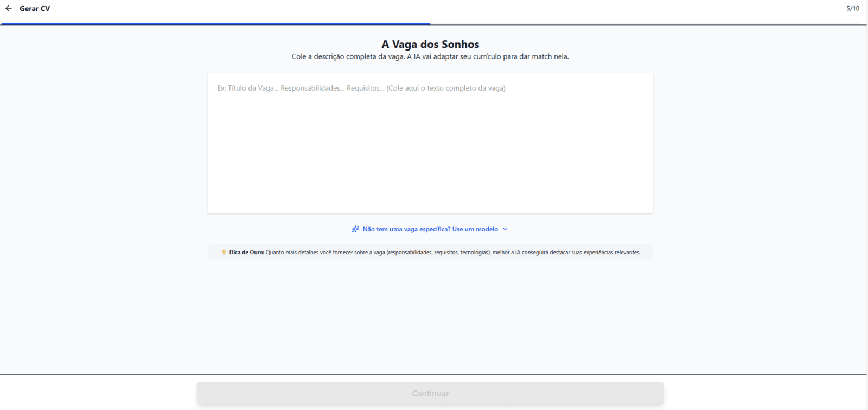The height and width of the screenshot is (410, 868).
Task: Click the words "Use um modelo"
Action: pyautogui.click(x=475, y=229)
